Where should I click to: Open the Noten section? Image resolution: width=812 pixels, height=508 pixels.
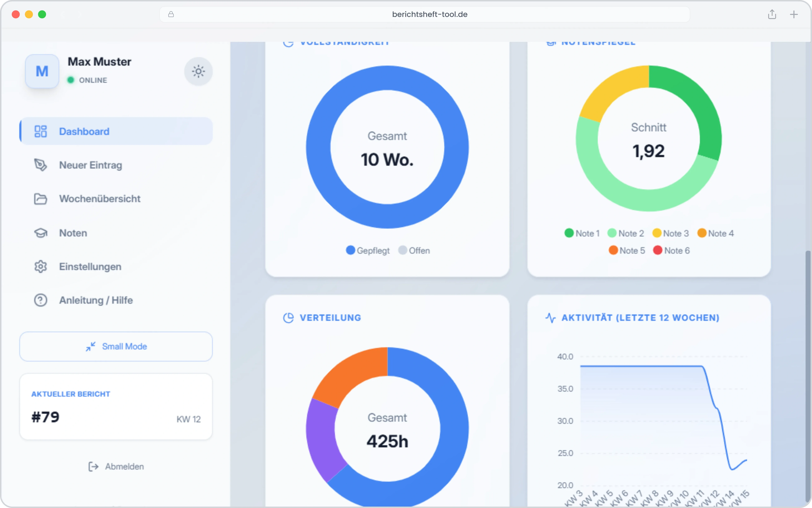pos(116,233)
